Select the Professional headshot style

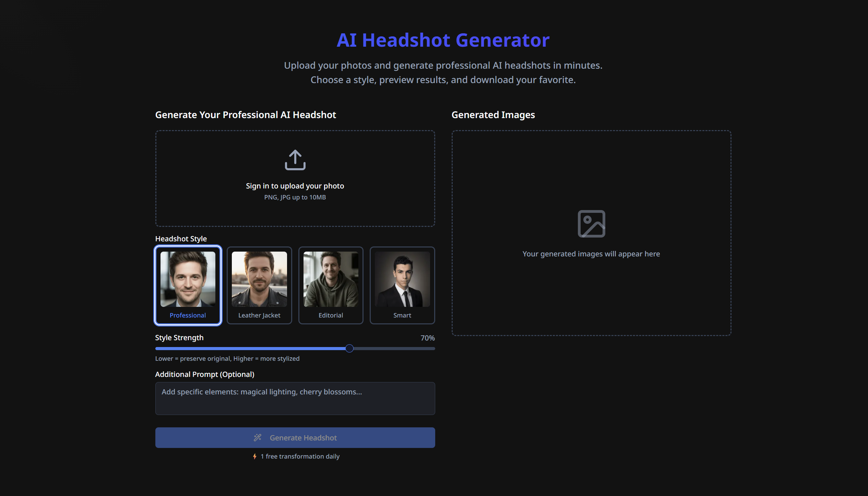click(x=188, y=285)
